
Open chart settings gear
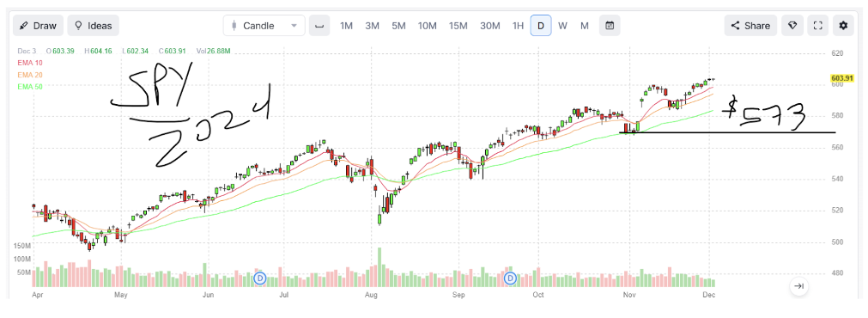coord(843,26)
